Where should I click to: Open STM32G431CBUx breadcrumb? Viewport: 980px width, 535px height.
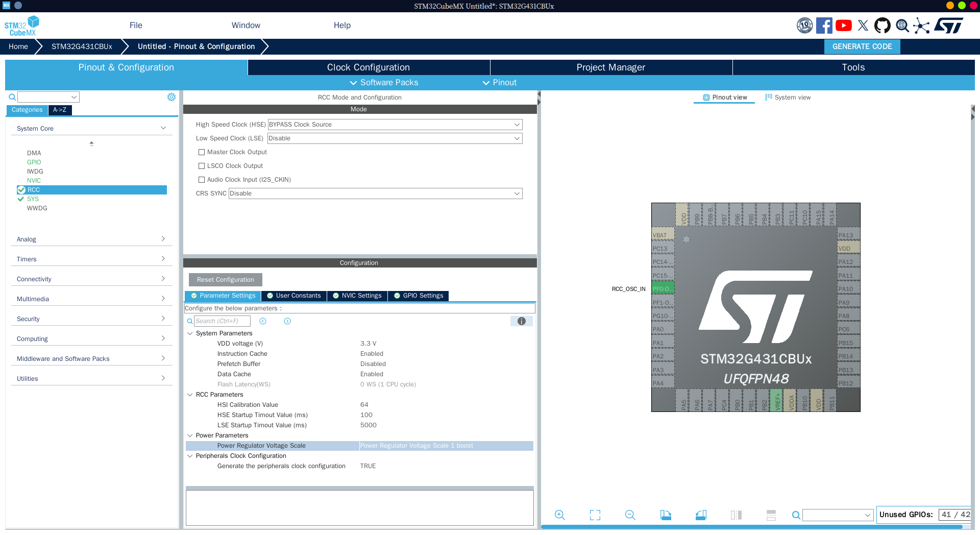click(x=82, y=46)
